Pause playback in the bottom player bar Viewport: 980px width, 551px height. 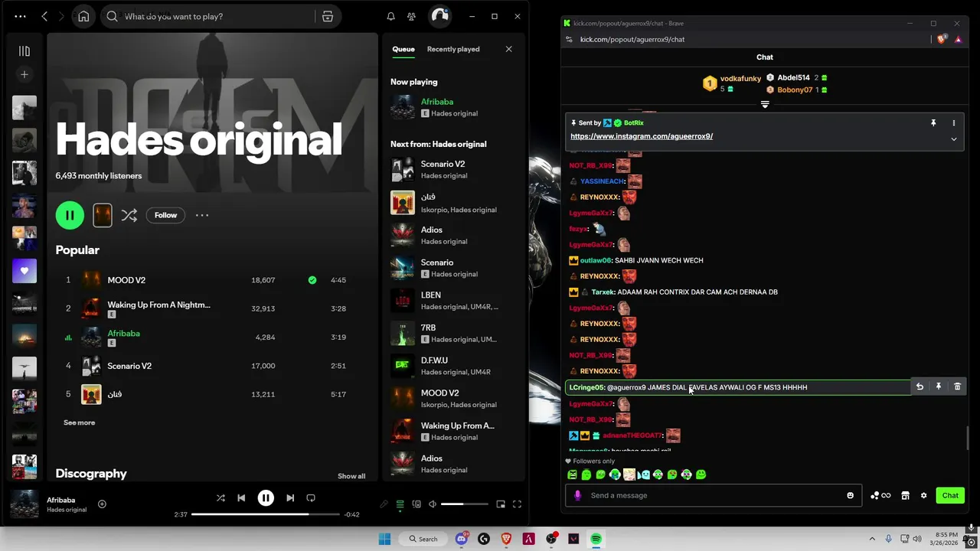[266, 498]
